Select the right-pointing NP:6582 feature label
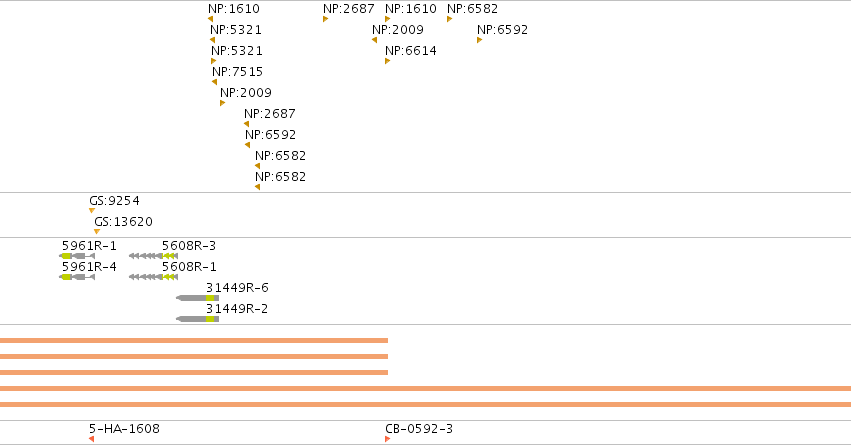Image resolution: width=851 pixels, height=445 pixels. (472, 9)
